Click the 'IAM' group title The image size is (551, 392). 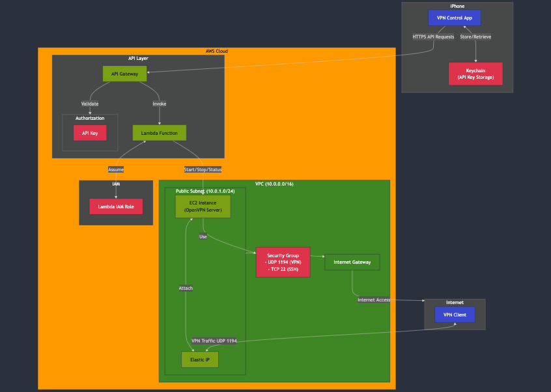[x=116, y=184]
